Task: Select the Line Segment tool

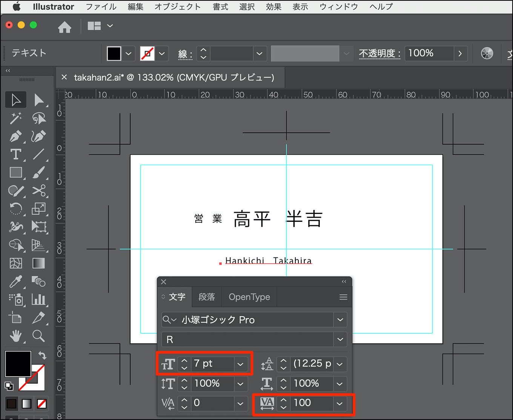Action: click(x=38, y=154)
